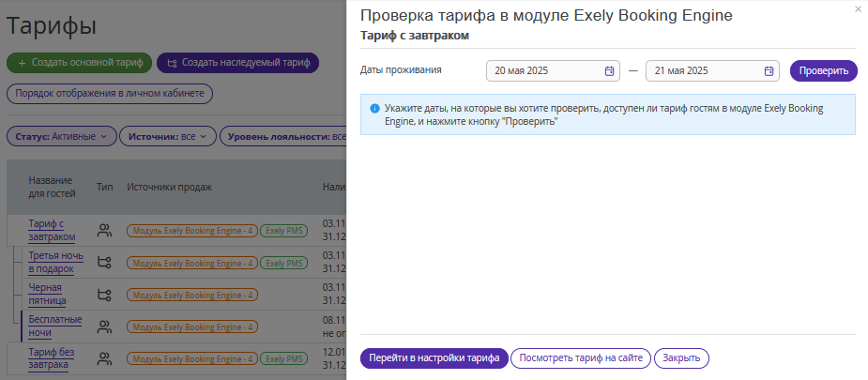Click the Даты проживания label

click(x=401, y=69)
